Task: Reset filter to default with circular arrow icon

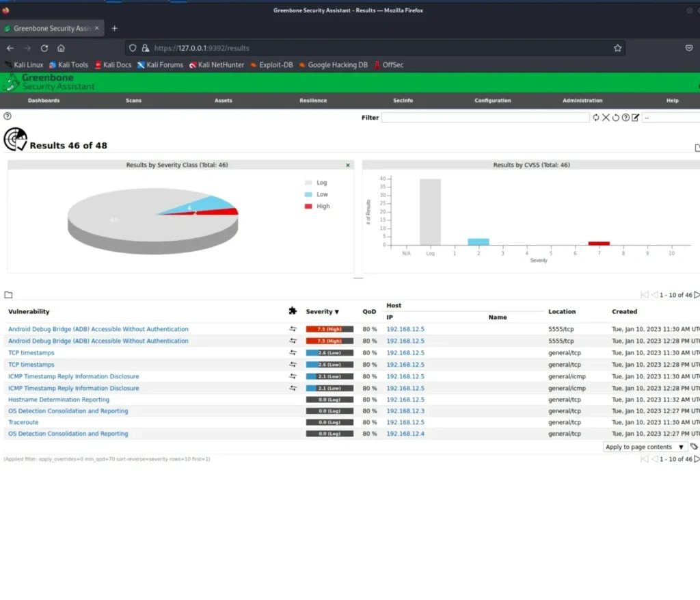Action: [x=615, y=118]
